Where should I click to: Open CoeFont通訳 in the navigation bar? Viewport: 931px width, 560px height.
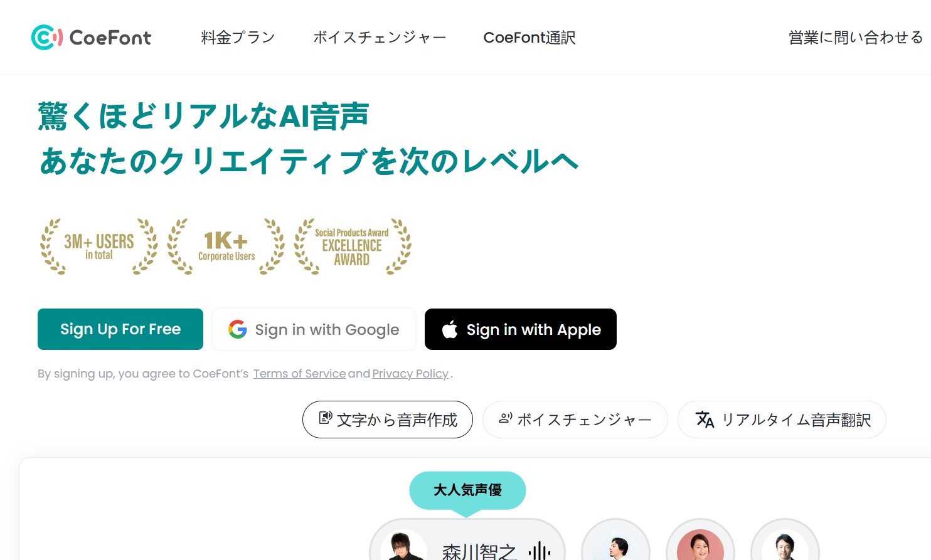click(529, 38)
